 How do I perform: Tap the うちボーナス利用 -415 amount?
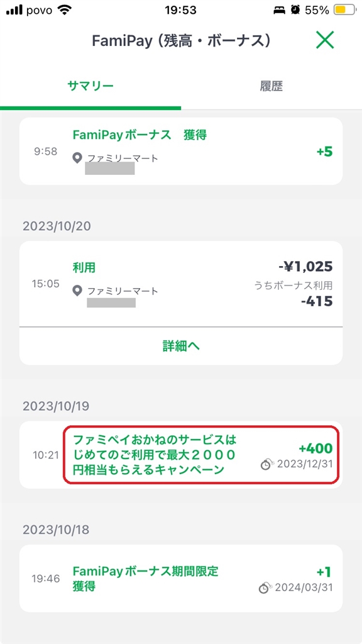(x=317, y=301)
